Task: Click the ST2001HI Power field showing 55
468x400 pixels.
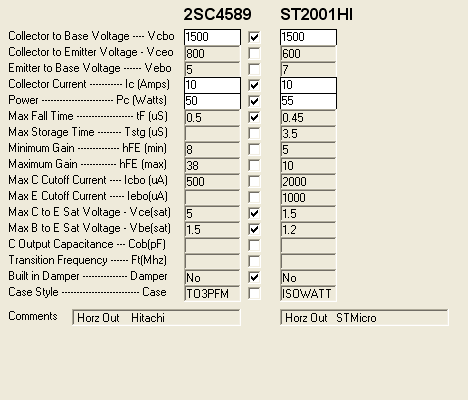Action: 308,101
